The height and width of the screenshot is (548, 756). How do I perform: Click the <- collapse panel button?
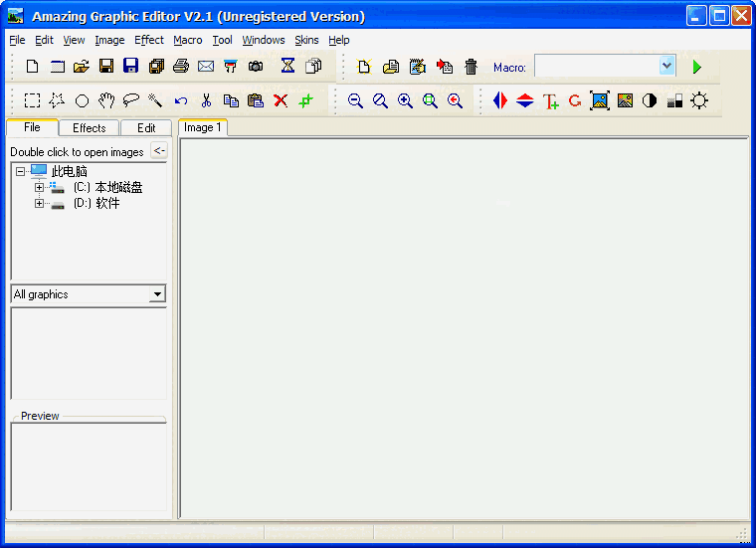pyautogui.click(x=159, y=151)
